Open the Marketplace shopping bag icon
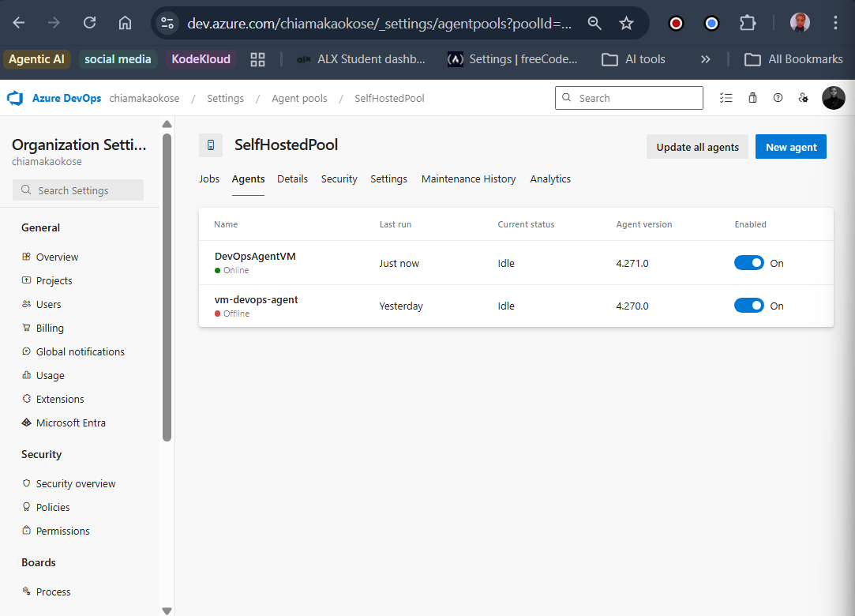Viewport: 855px width, 616px height. 752,98
